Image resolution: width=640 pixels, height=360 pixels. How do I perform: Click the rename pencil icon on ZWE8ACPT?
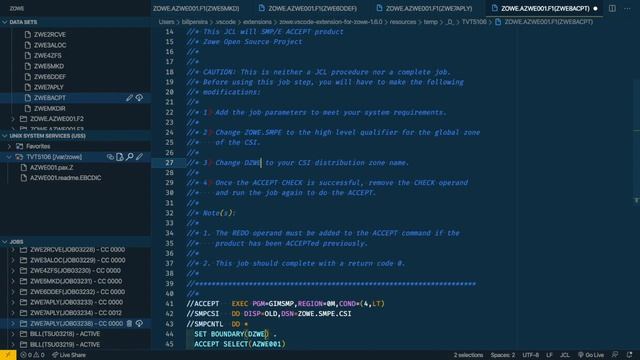(129, 98)
